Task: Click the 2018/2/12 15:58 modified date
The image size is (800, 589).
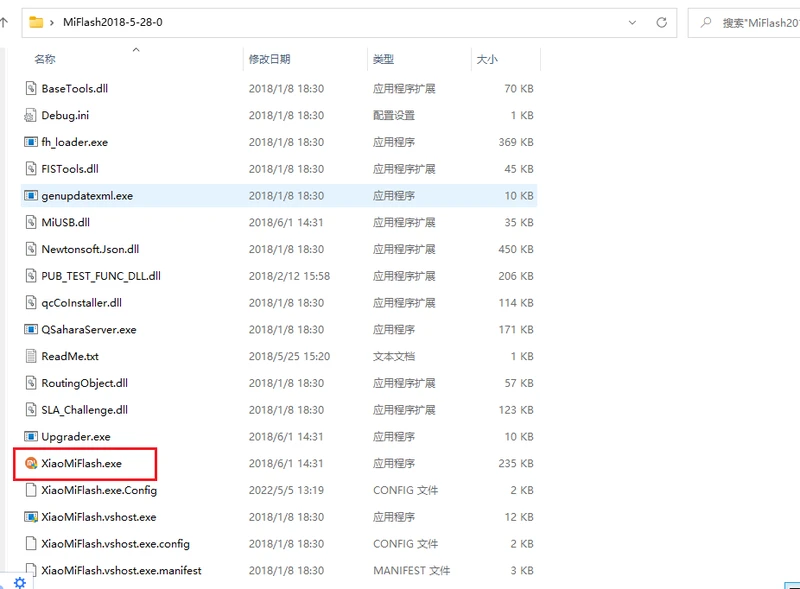Action: coord(289,276)
